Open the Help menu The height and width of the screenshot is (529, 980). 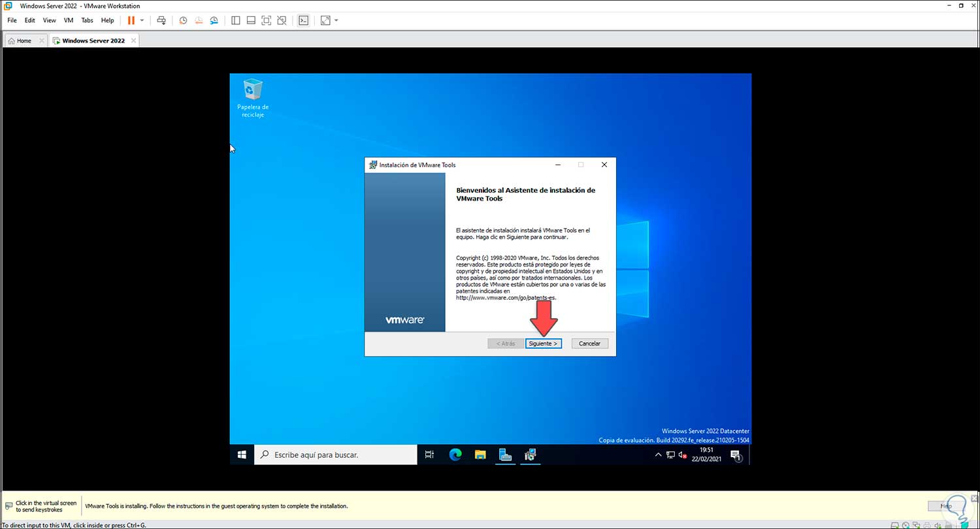pyautogui.click(x=108, y=20)
